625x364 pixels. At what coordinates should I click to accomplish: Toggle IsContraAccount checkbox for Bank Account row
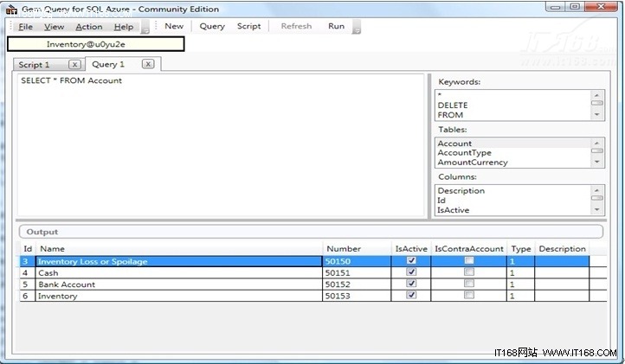(469, 284)
